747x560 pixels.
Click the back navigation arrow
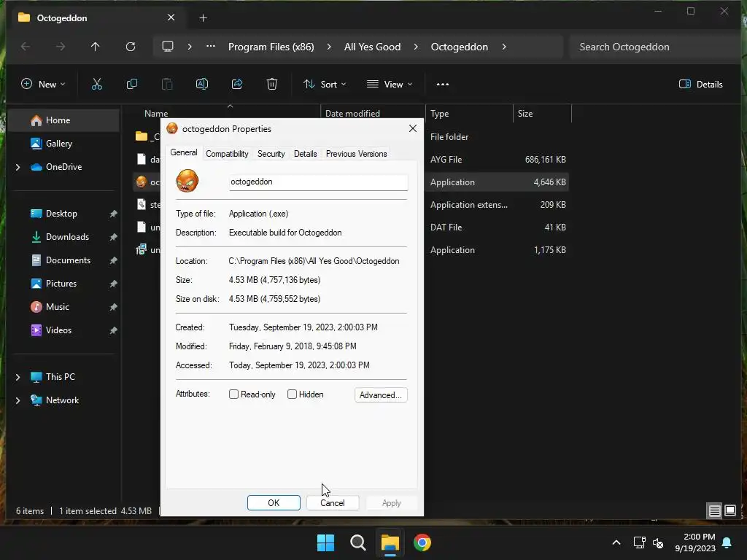(x=26, y=47)
